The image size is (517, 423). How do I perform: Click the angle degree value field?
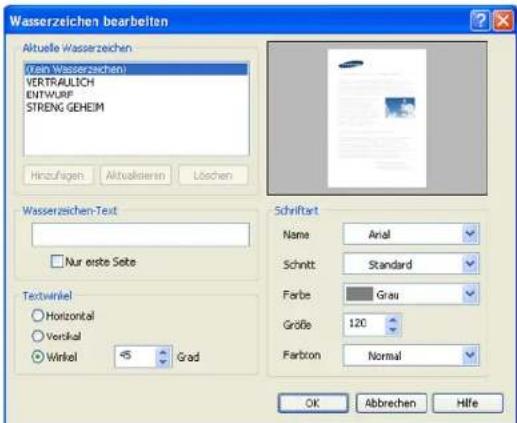tap(135, 357)
